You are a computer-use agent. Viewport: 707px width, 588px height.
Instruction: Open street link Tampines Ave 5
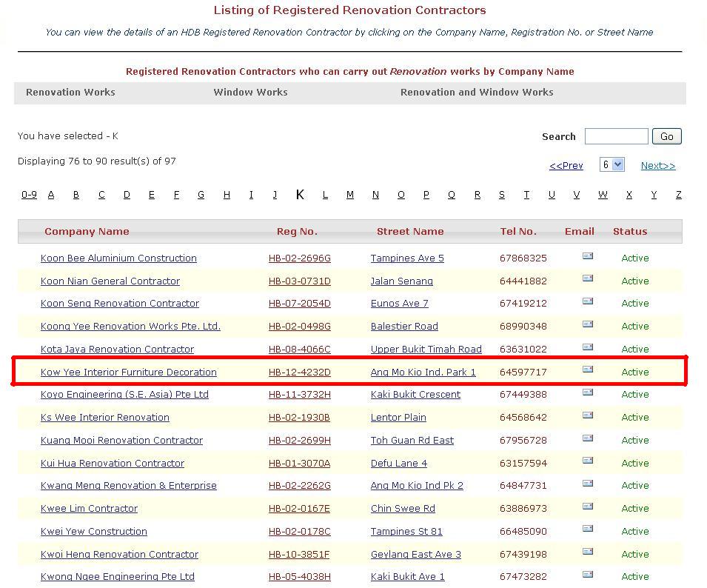407,258
